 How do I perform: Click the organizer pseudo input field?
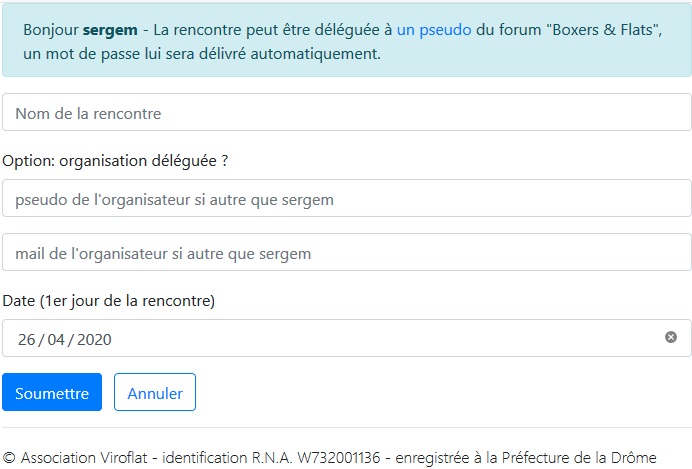click(346, 199)
